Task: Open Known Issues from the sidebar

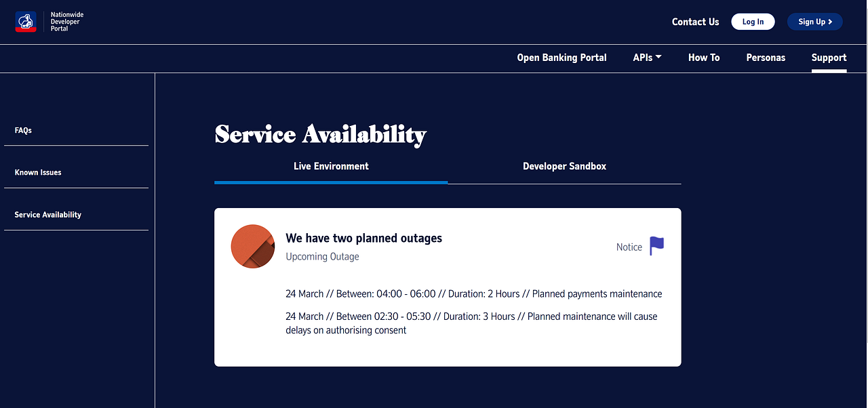Action: [x=37, y=172]
